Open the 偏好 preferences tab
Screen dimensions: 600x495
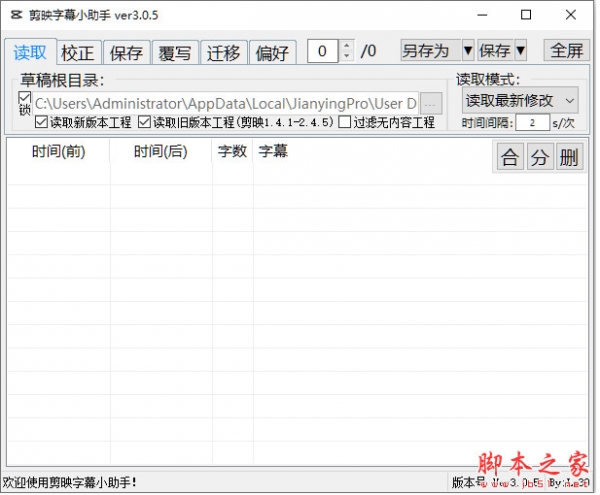(272, 53)
